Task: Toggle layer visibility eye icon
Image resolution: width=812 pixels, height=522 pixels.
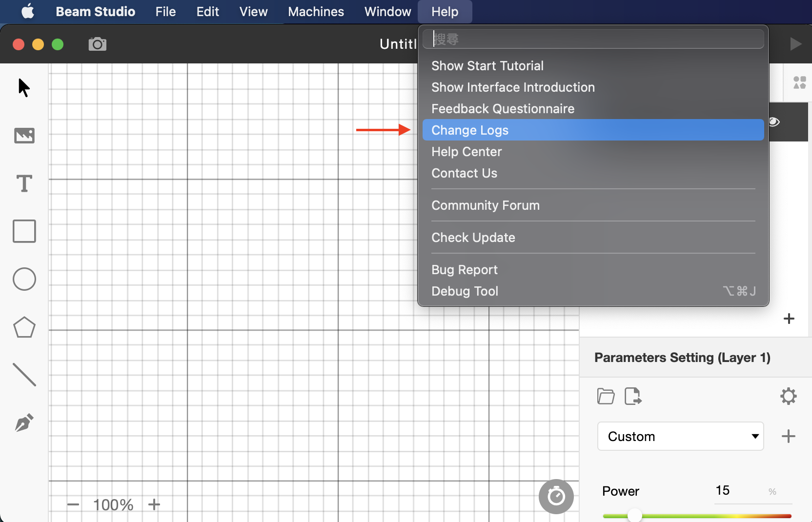Action: [774, 121]
